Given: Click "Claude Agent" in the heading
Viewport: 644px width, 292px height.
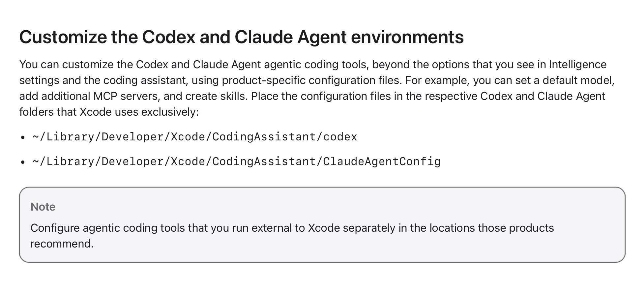Looking at the screenshot, I should click(x=290, y=37).
